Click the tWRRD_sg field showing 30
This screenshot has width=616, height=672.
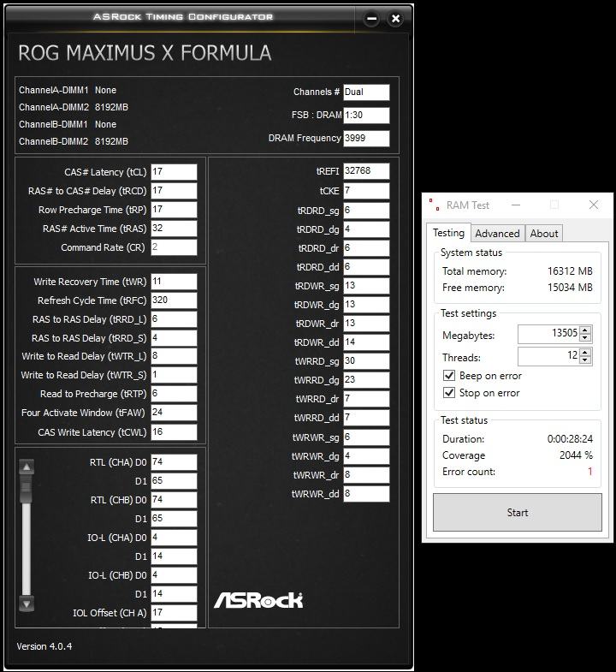coord(367,361)
